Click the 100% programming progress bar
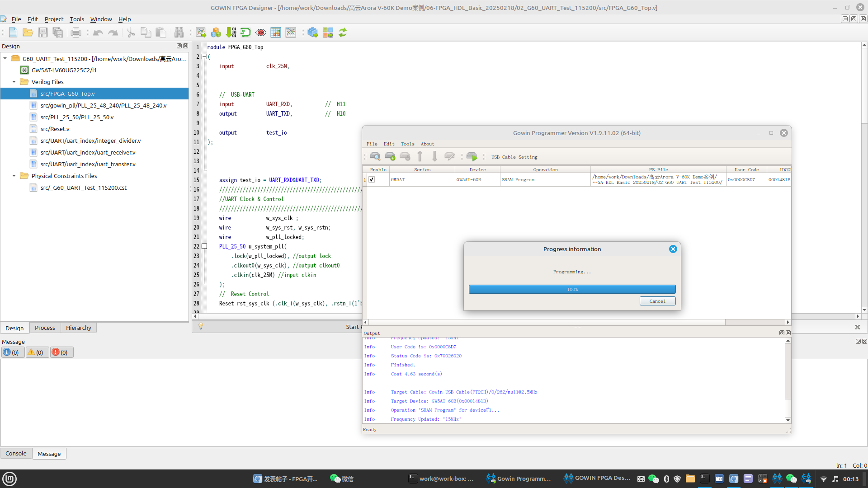Image resolution: width=868 pixels, height=488 pixels. tap(572, 289)
